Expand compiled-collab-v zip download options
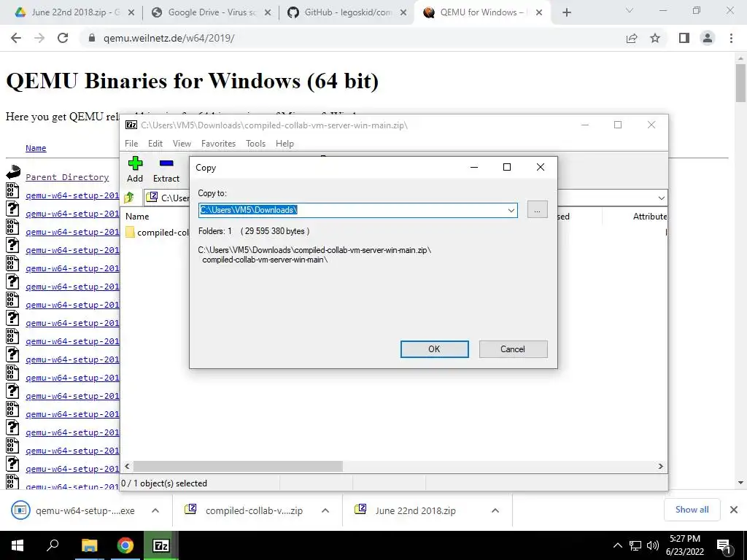 (325, 510)
